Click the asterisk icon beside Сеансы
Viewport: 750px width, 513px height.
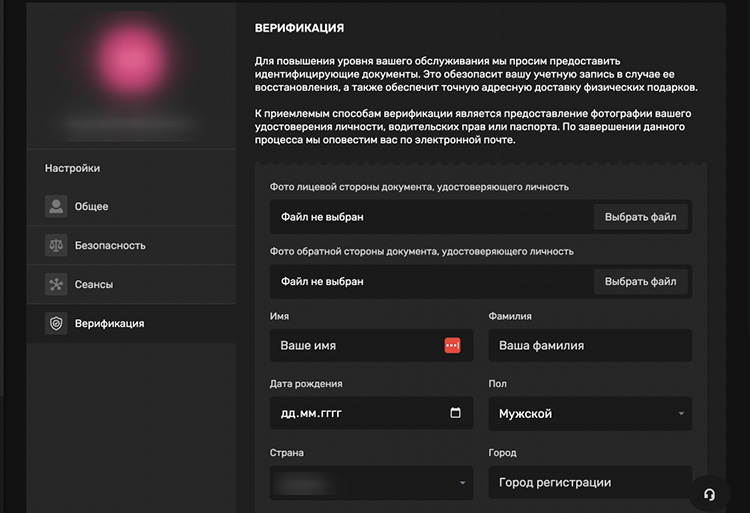pos(56,284)
